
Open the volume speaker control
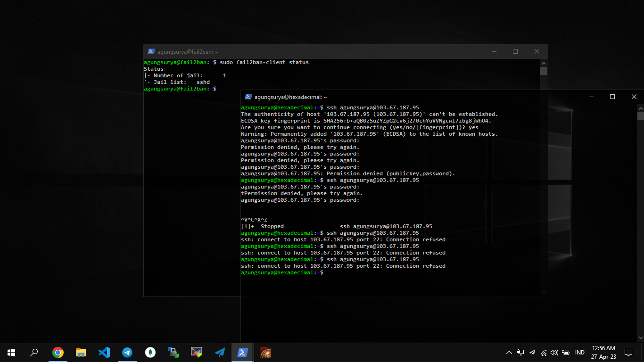[x=554, y=353]
